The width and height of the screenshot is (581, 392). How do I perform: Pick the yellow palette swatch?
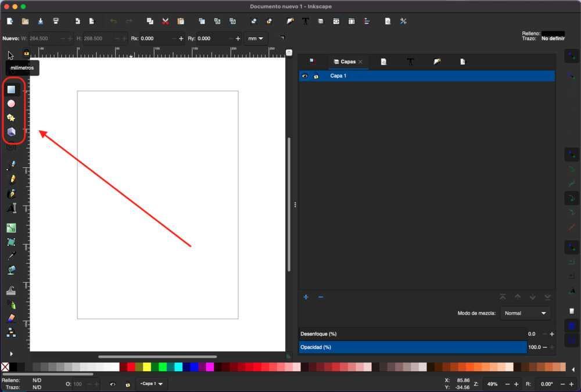(x=147, y=367)
